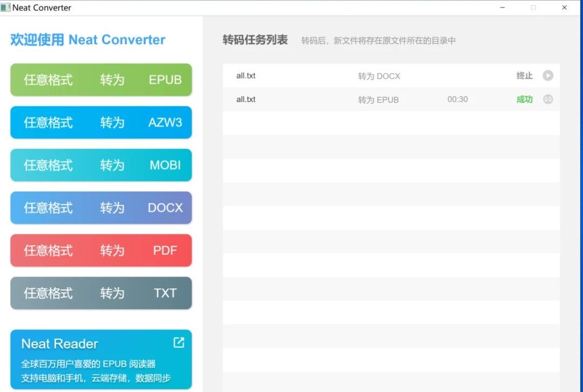
Task: Click the note about new file location
Action: pyautogui.click(x=378, y=40)
